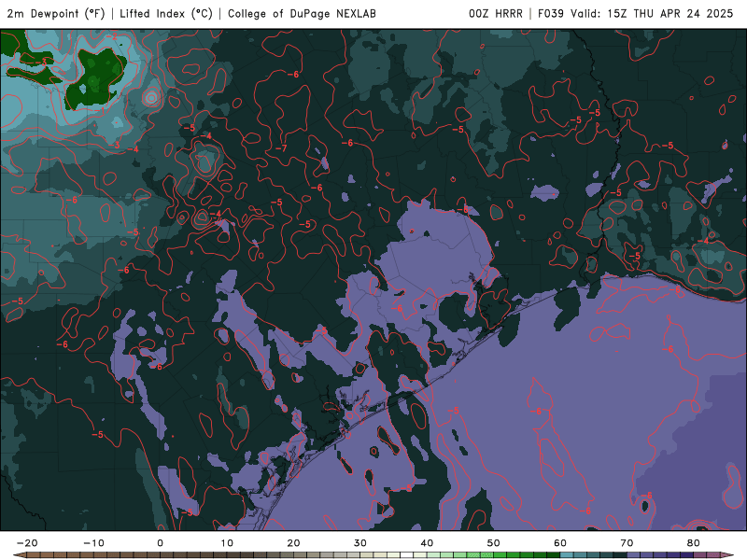The height and width of the screenshot is (560, 747).
Task: Click the "00Z HRRR" model run label
Action: [x=496, y=14]
